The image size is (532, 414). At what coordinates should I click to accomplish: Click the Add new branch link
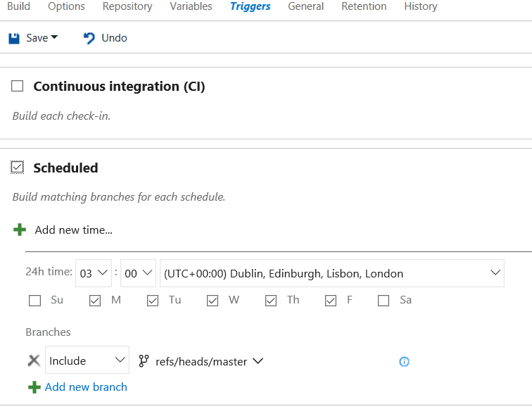pyautogui.click(x=86, y=387)
